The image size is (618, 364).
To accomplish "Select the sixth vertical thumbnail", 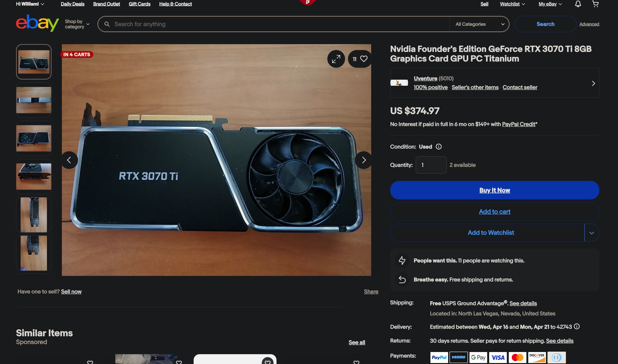I will [x=34, y=253].
